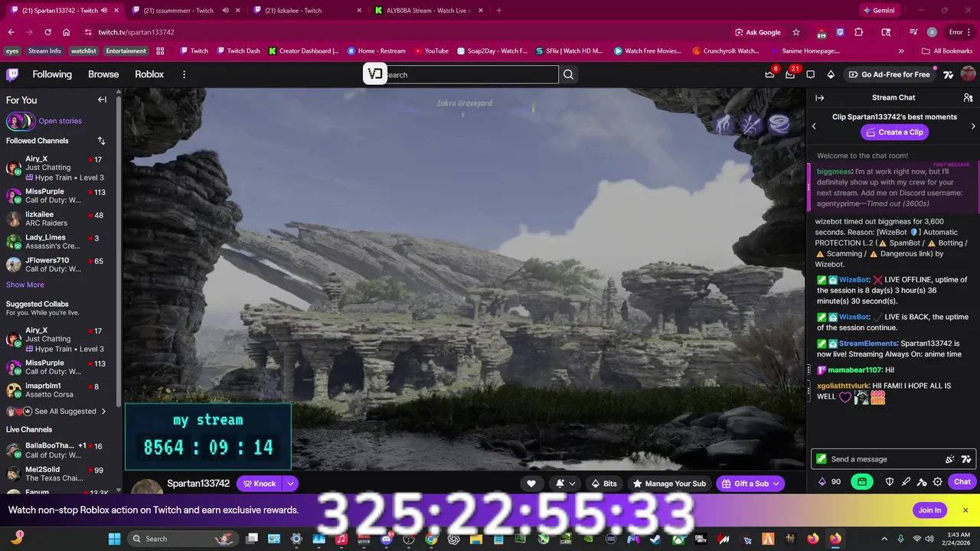
Task: Open MissPurple in Followed Channels
Action: pos(58,196)
